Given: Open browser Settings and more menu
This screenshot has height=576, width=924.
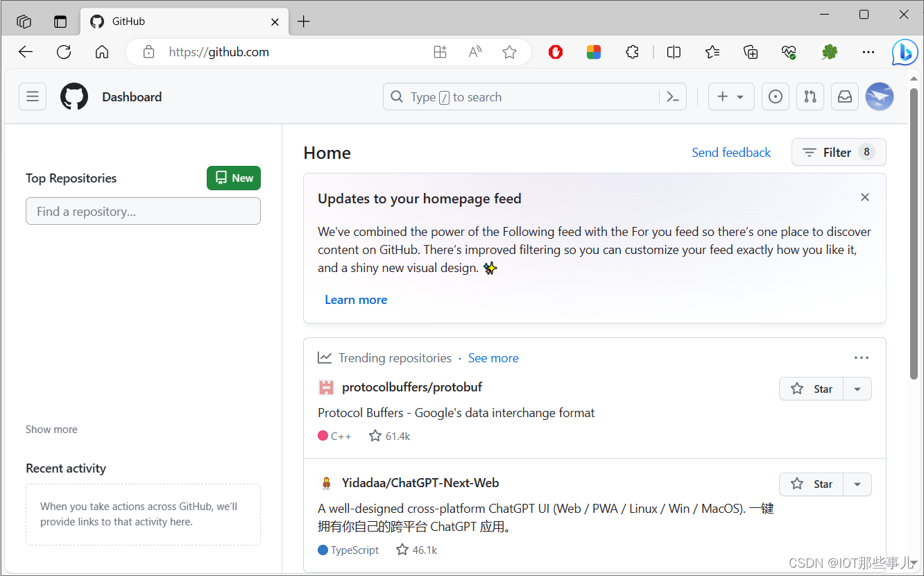Looking at the screenshot, I should pos(868,52).
